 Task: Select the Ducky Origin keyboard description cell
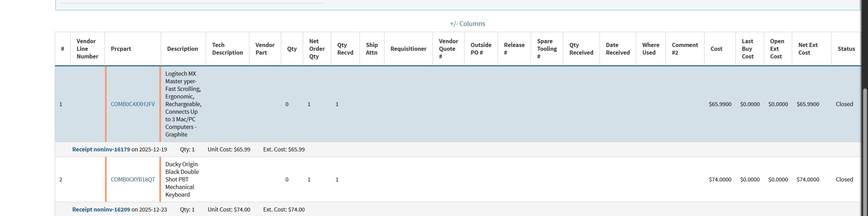click(182, 179)
